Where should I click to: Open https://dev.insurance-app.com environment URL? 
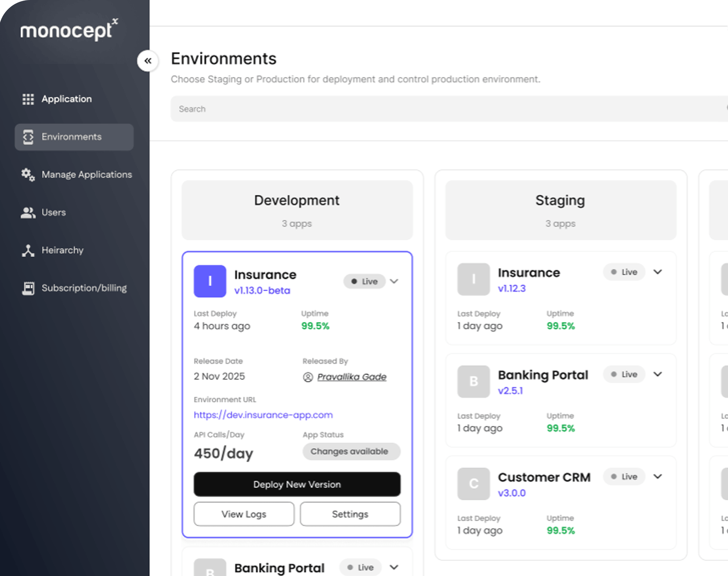[x=263, y=415]
